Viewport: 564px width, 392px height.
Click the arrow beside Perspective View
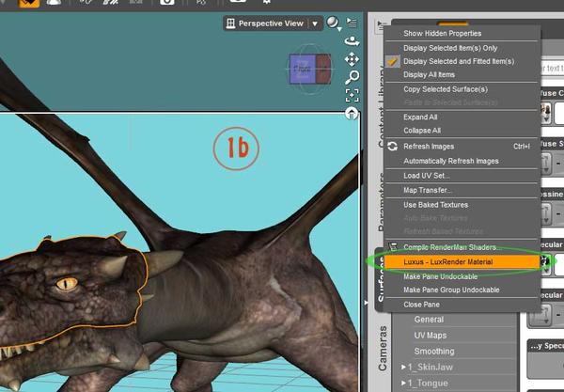point(315,24)
